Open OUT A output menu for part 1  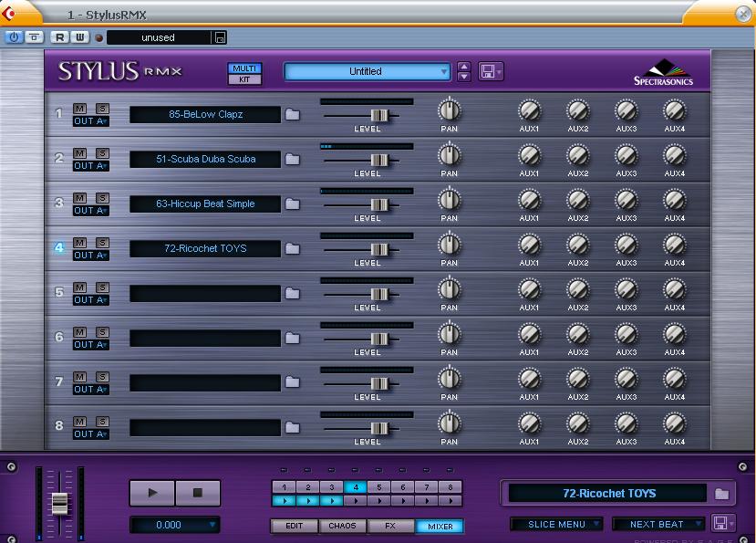(90, 121)
